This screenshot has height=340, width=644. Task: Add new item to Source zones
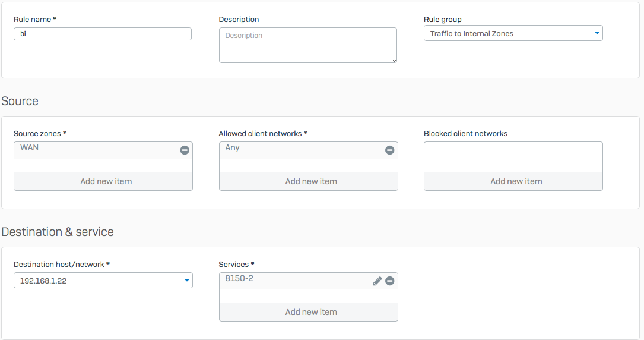(x=103, y=181)
